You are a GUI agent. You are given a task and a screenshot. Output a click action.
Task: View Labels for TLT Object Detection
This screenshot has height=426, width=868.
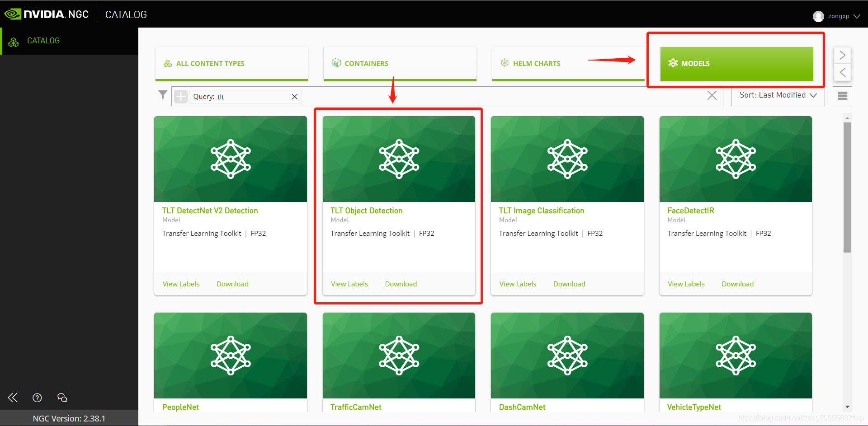(x=349, y=284)
